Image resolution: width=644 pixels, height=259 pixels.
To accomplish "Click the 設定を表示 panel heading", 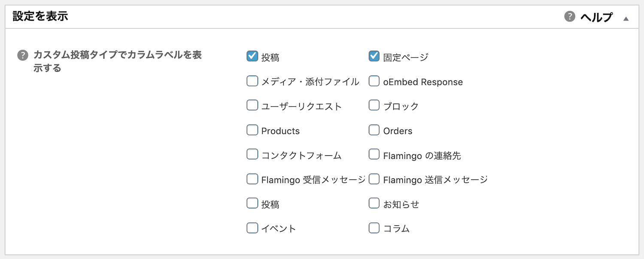I will click(x=40, y=16).
